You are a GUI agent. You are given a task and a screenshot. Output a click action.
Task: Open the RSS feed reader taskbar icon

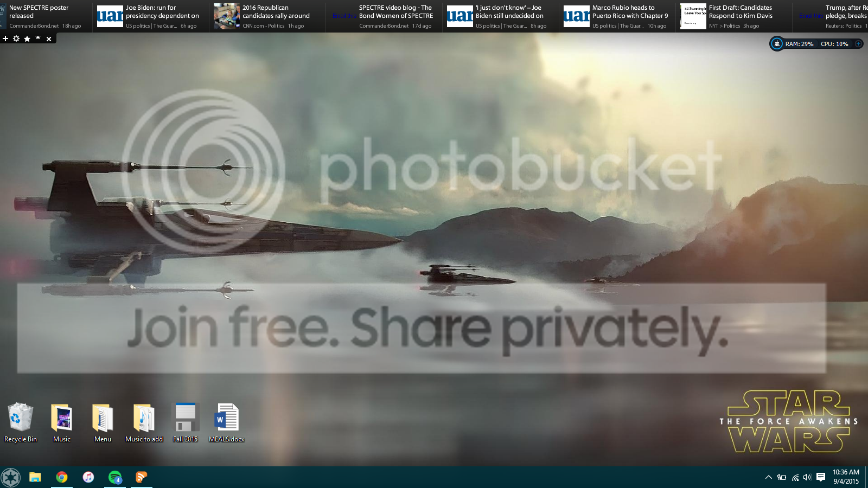click(x=142, y=477)
